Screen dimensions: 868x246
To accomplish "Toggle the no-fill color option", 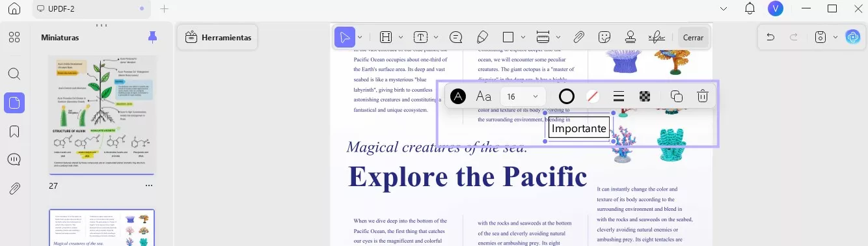I will click(x=593, y=96).
